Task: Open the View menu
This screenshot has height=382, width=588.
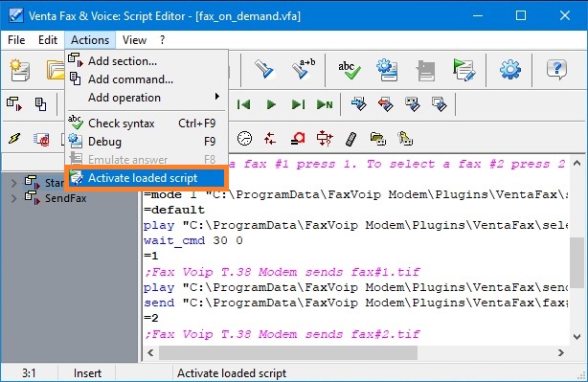Action: (x=134, y=40)
